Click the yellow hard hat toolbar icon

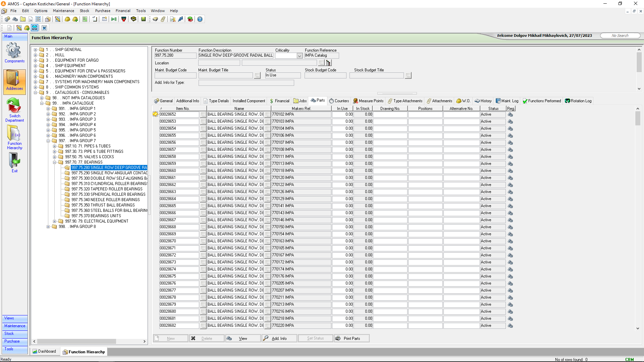pos(67,19)
